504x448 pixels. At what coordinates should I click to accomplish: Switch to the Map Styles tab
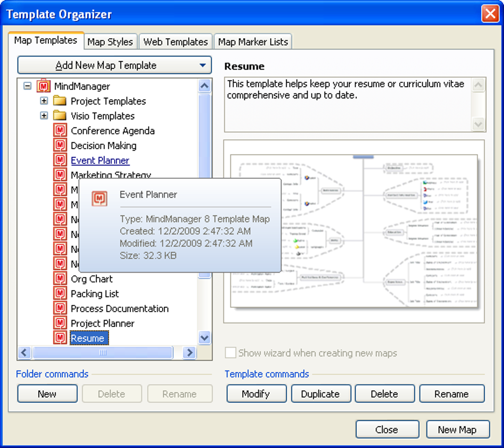[110, 42]
